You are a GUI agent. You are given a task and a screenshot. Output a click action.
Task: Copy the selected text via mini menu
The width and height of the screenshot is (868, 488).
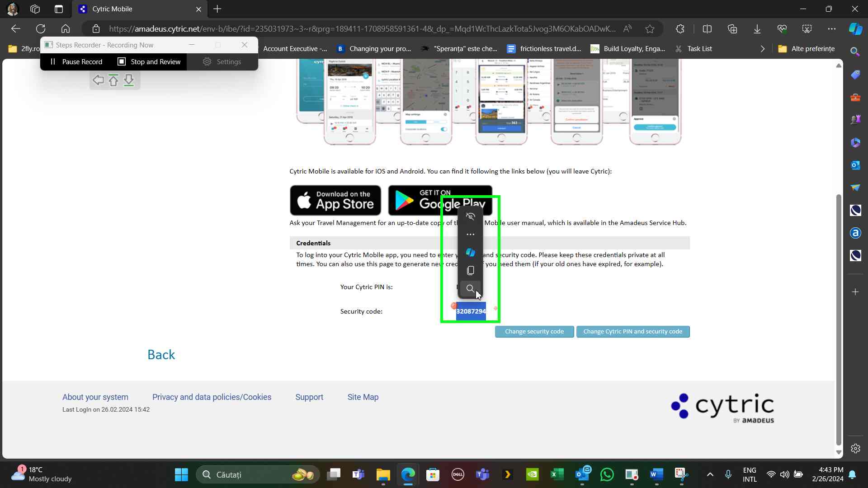(x=471, y=271)
